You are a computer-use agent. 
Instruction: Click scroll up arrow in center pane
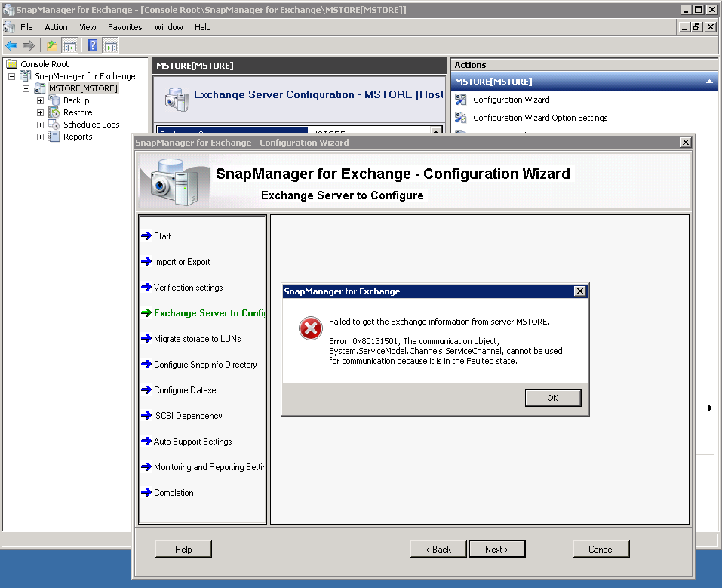[x=435, y=131]
